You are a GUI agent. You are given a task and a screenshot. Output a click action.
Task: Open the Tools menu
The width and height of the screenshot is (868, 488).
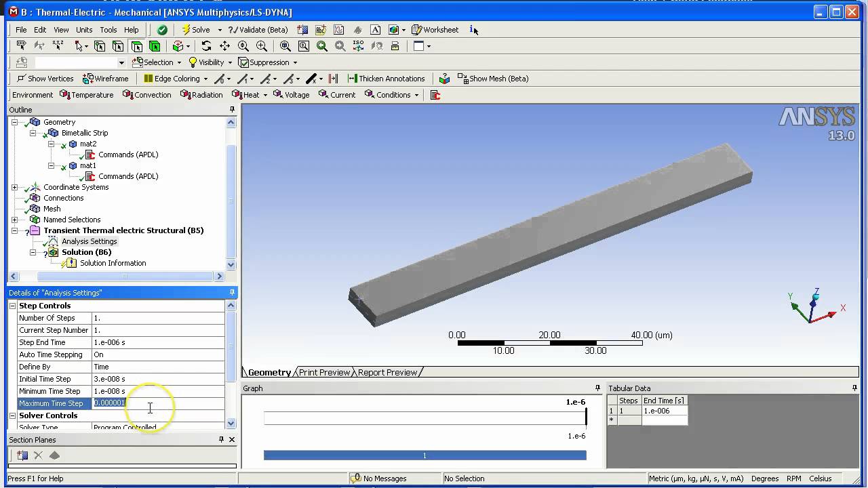click(x=108, y=30)
